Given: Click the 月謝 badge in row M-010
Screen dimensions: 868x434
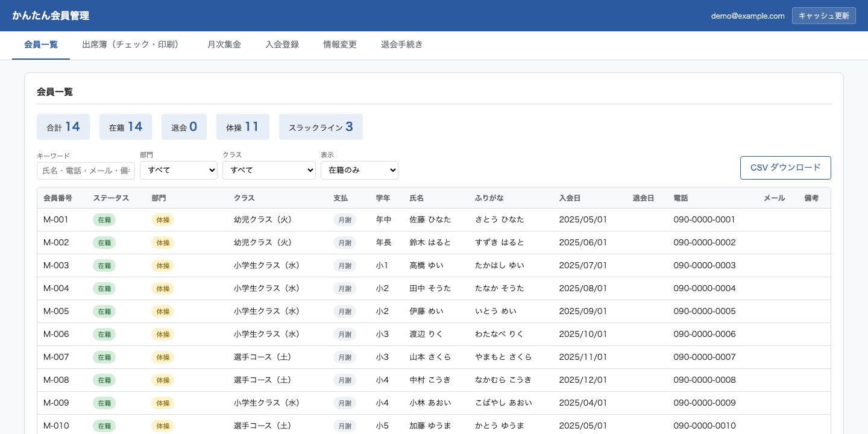Looking at the screenshot, I should click(345, 426).
